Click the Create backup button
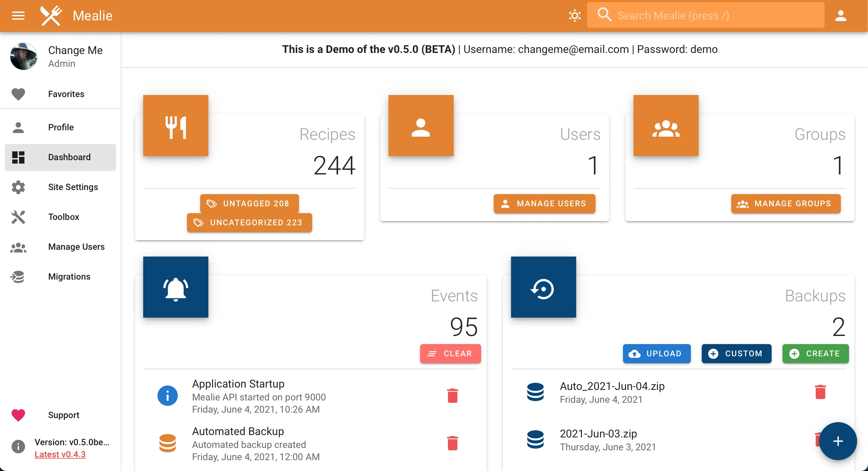The height and width of the screenshot is (471, 868). (x=815, y=354)
